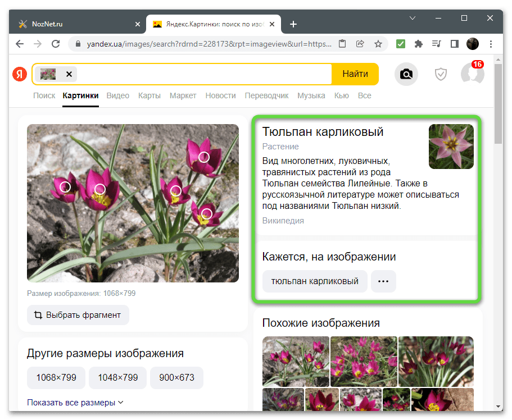Switch to the NozNet.ru browser tab
Screen dimensions: 512x420
coord(78,24)
